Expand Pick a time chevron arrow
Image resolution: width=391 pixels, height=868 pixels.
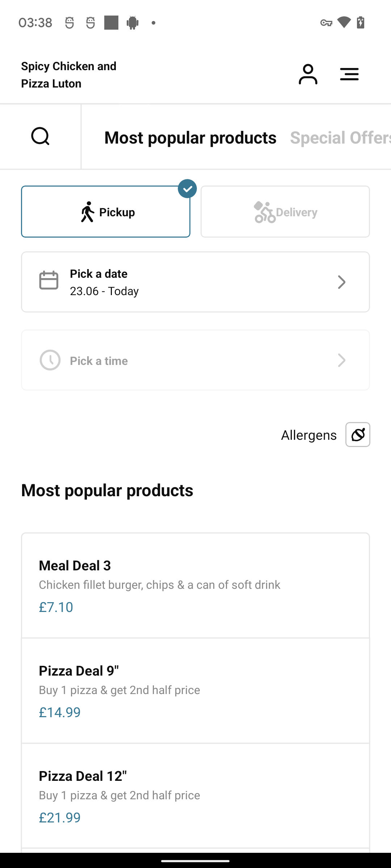click(x=341, y=360)
